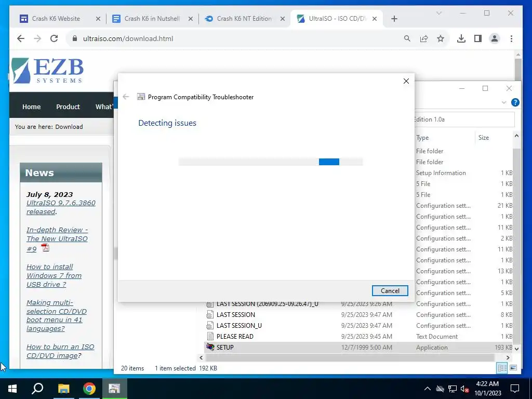Switch Explorer to details view
Screen dimensions: 532x399
pos(502,368)
